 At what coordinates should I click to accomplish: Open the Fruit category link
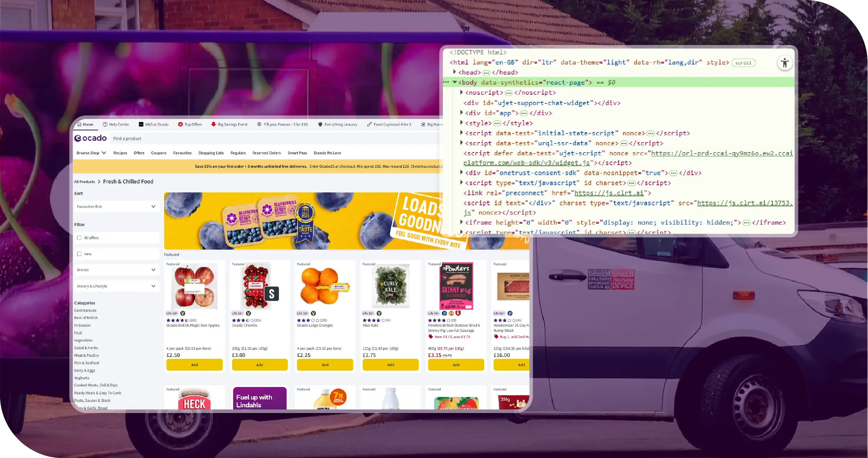78,332
